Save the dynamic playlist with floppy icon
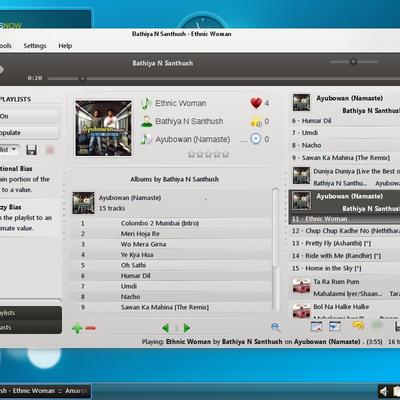Screen dimensions: 400x400 click(x=31, y=150)
